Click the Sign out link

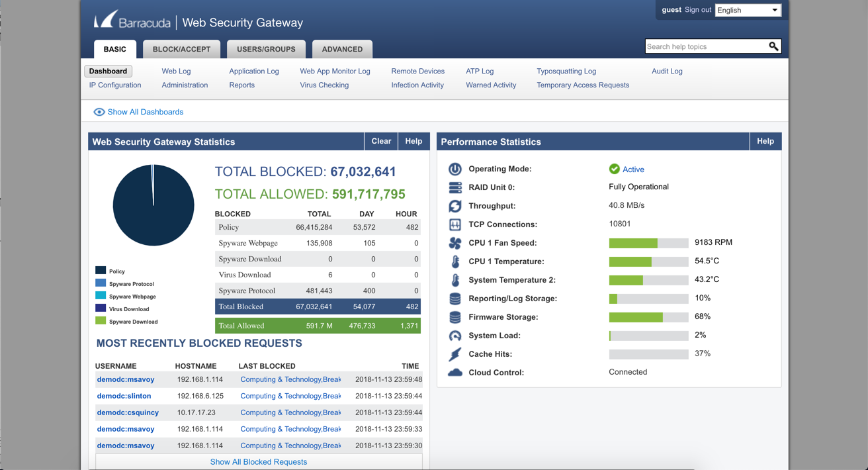tap(697, 10)
